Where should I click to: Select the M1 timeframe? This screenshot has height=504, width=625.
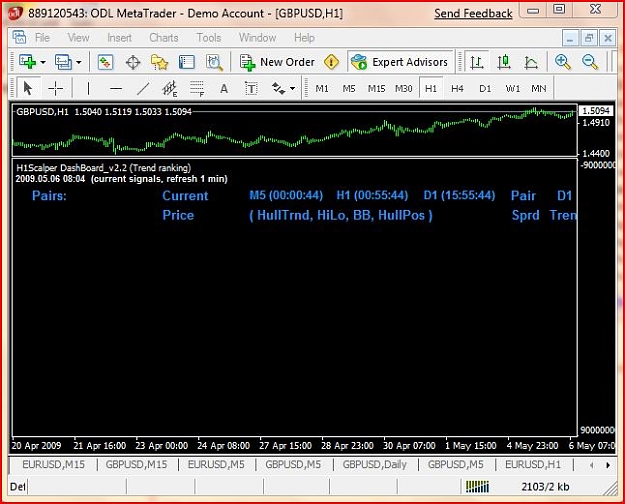tap(322, 89)
